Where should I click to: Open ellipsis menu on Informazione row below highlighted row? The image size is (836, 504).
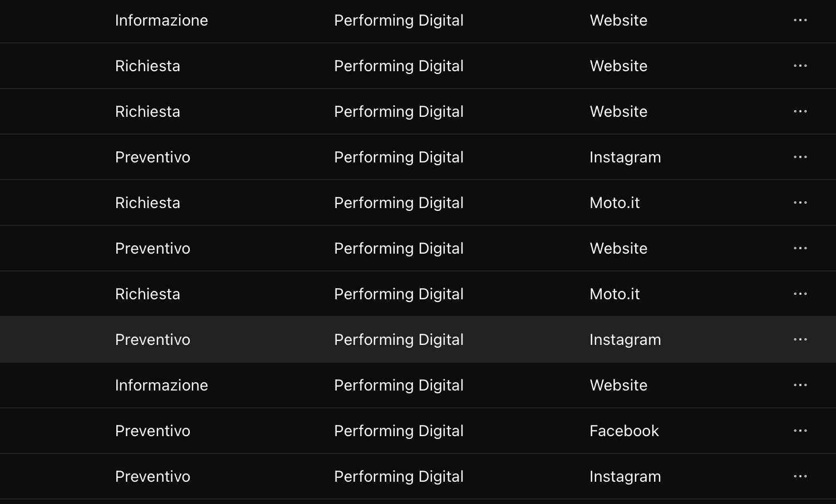800,385
